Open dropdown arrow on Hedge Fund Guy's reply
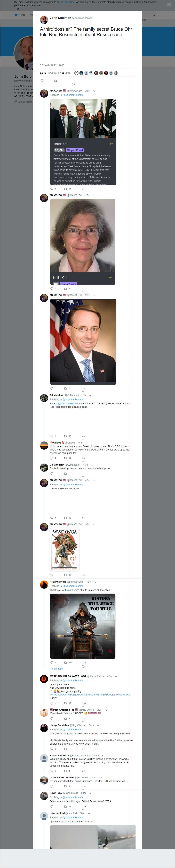This screenshot has height=868, width=175. (x=98, y=725)
